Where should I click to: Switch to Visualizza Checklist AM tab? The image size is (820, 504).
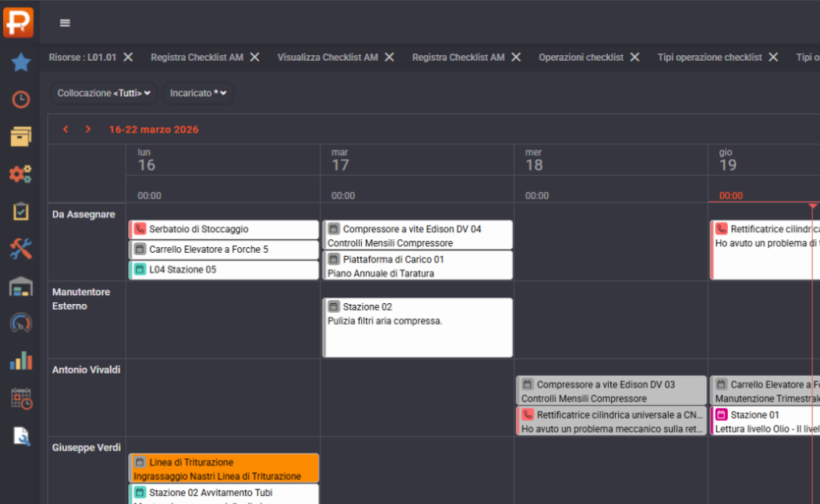point(328,57)
